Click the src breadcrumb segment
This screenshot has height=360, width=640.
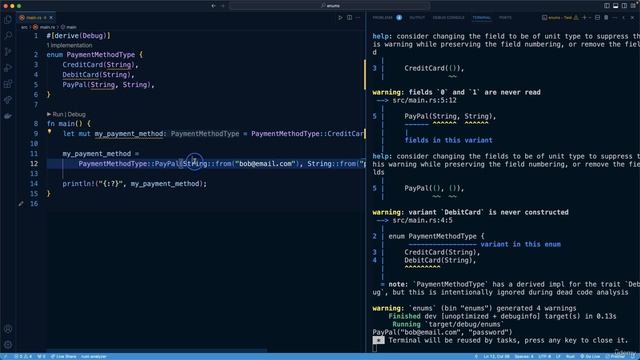coord(24,27)
